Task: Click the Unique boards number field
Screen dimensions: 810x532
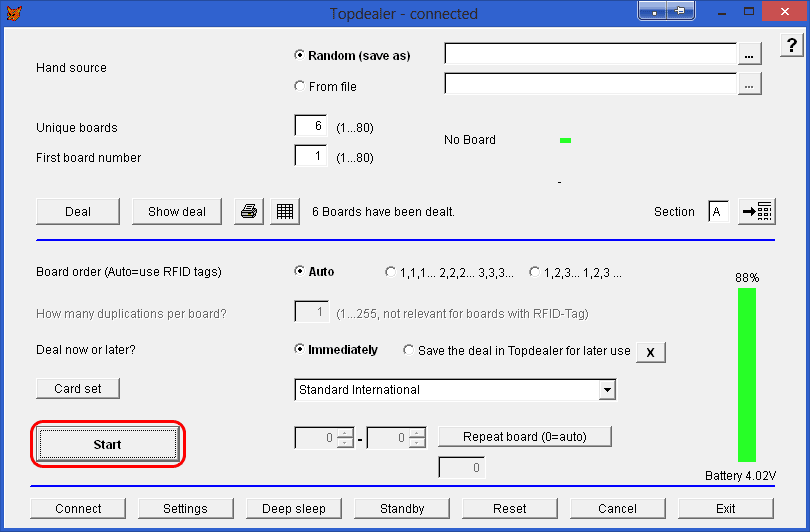Action: (x=311, y=126)
